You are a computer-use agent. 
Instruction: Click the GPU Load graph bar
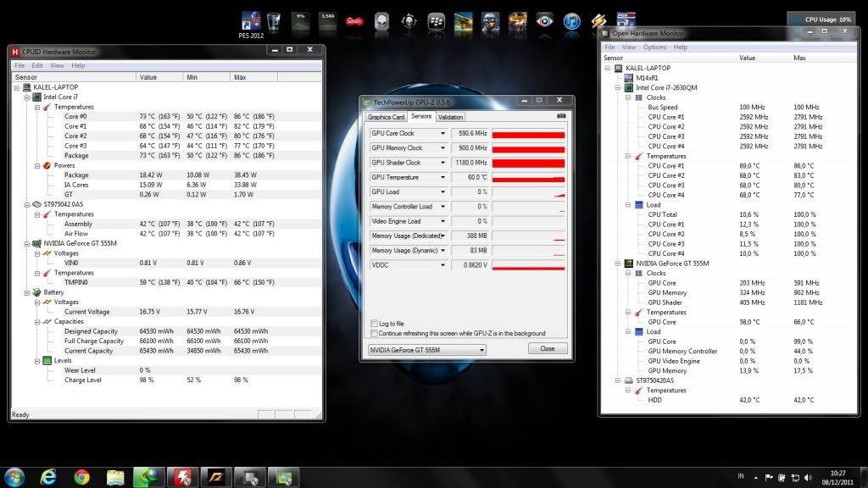coord(528,192)
